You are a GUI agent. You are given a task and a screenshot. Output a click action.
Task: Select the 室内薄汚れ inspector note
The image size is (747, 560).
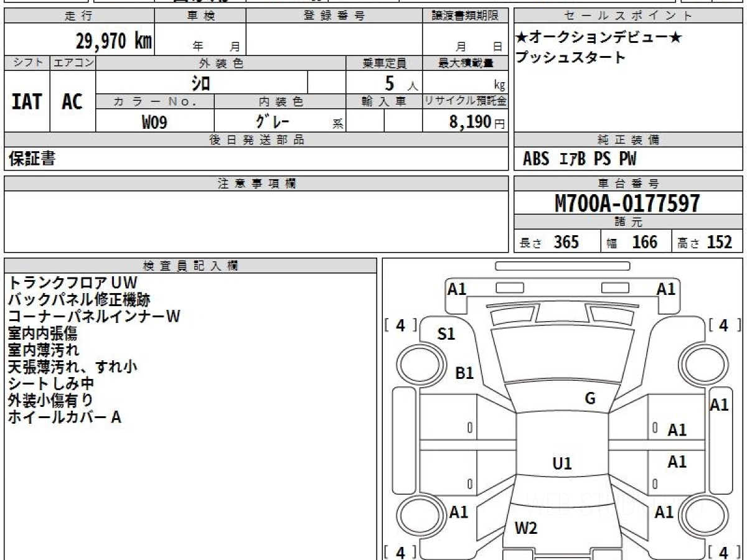44,350
